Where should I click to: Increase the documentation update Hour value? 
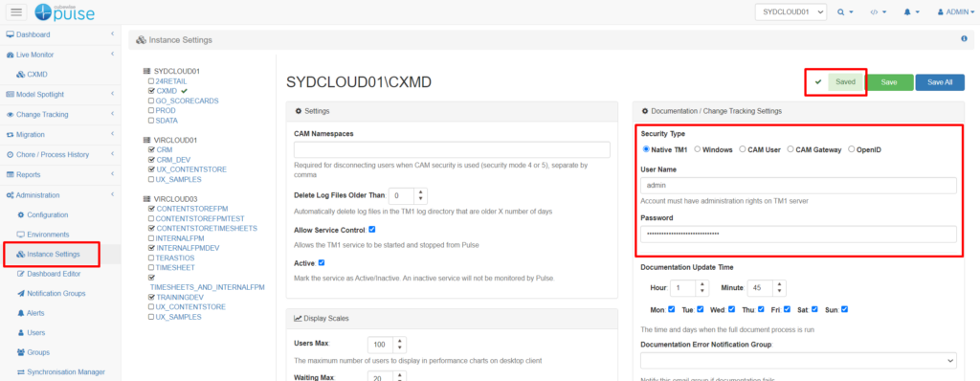[x=702, y=284]
